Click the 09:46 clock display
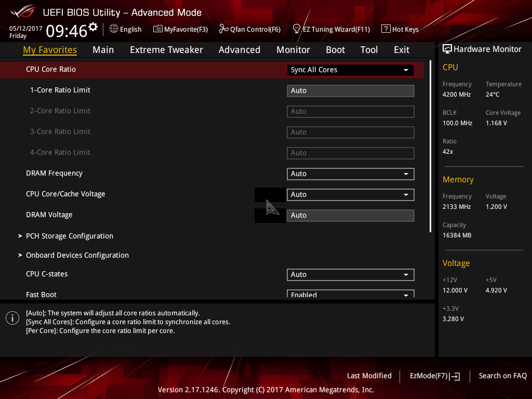This screenshot has width=532, height=399. point(66,31)
